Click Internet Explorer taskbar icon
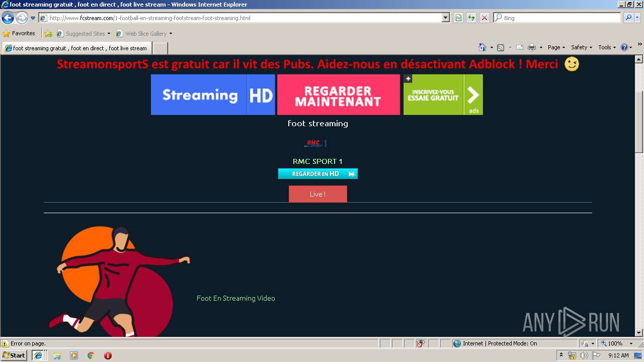 point(38,355)
